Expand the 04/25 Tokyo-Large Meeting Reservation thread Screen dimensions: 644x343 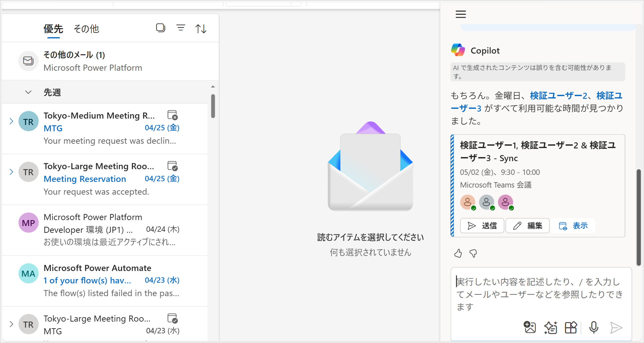[11, 172]
